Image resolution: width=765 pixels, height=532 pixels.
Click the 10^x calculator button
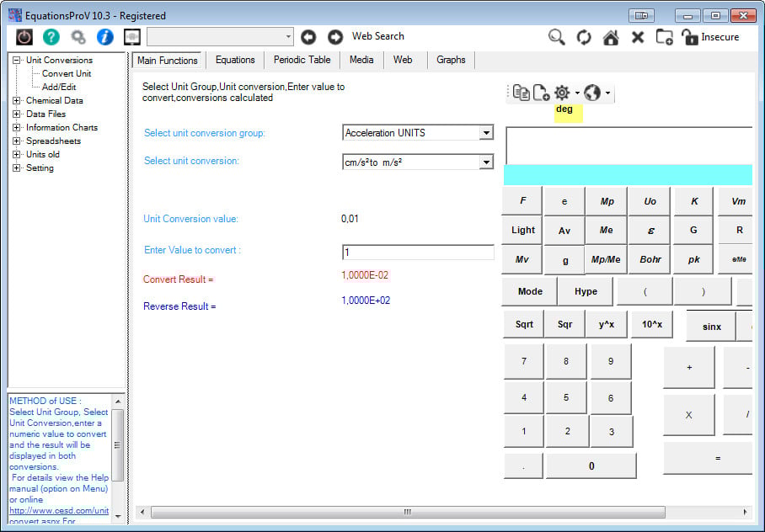point(652,324)
